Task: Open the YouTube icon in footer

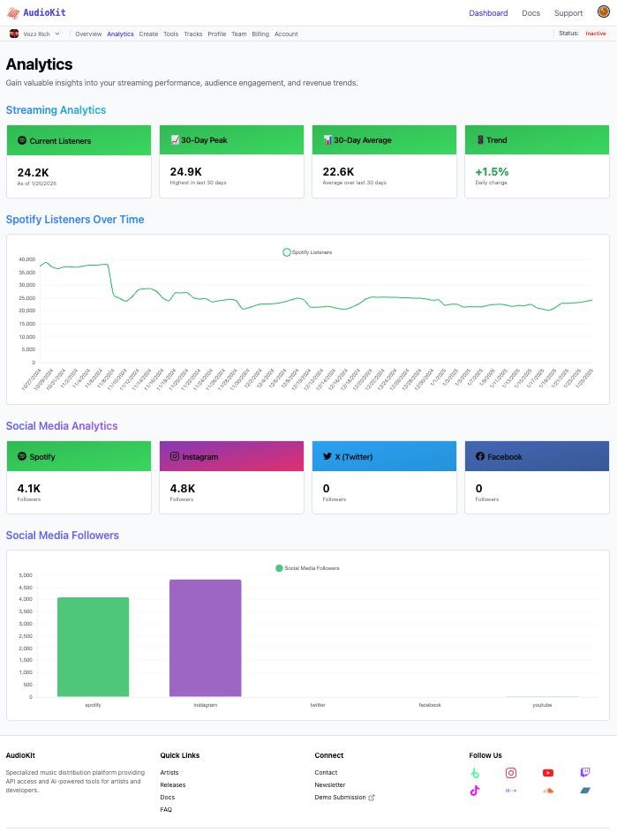Action: (548, 773)
